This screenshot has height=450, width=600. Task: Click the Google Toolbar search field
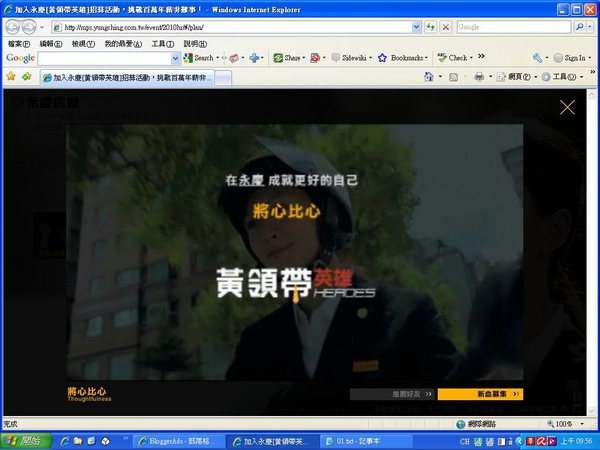[x=104, y=59]
